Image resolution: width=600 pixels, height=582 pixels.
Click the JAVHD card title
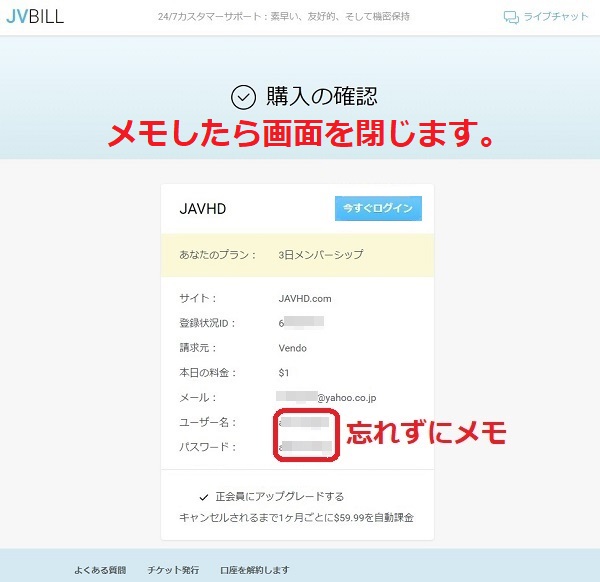[202, 209]
